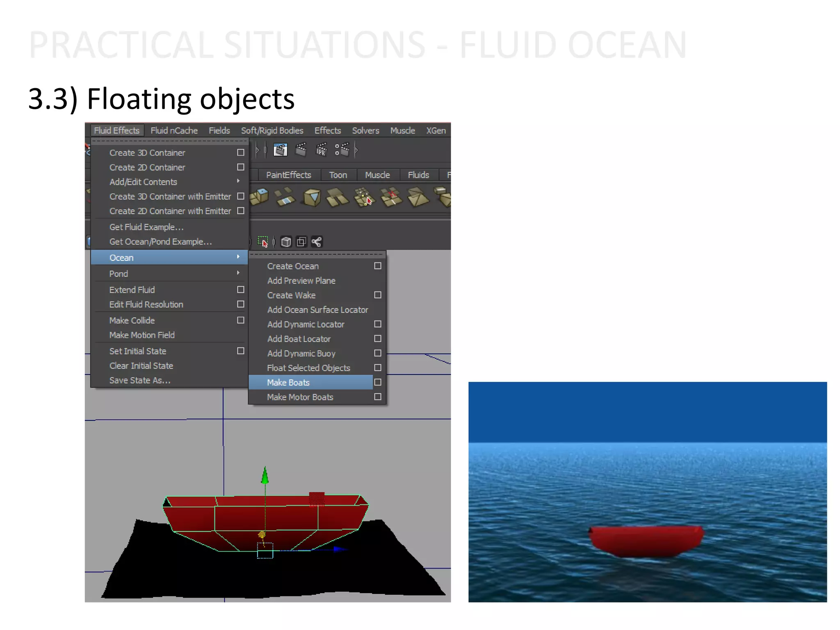Expand the status line arrow right of render icons
Screen dimensions: 840x630
click(x=356, y=150)
